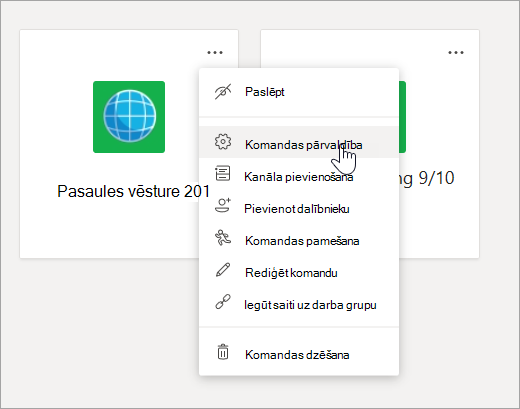Open the Pasaules vēsture team title
The image size is (520, 409).
[133, 191]
